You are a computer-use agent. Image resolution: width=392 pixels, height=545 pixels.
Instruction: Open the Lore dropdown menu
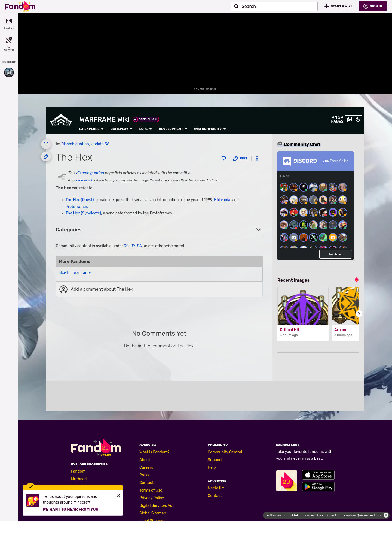click(x=145, y=129)
